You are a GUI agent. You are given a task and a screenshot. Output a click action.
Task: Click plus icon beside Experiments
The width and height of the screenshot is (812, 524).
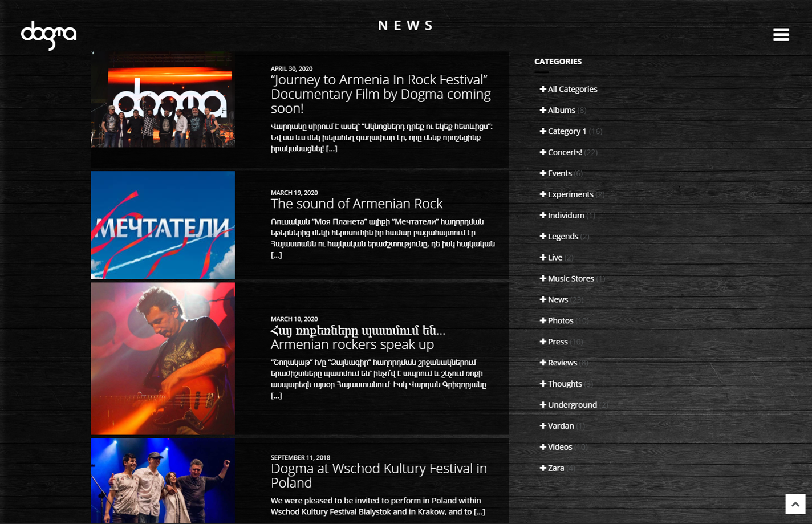(x=543, y=194)
